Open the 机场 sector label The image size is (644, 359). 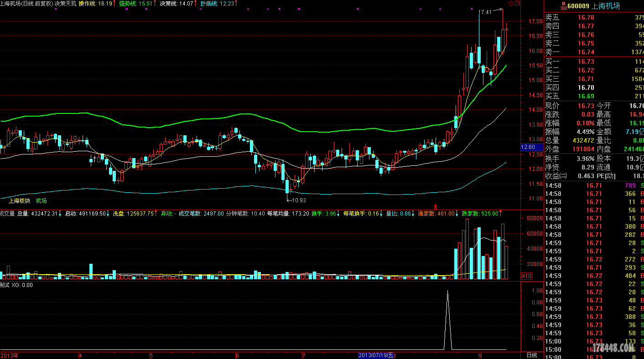pyautogui.click(x=42, y=200)
